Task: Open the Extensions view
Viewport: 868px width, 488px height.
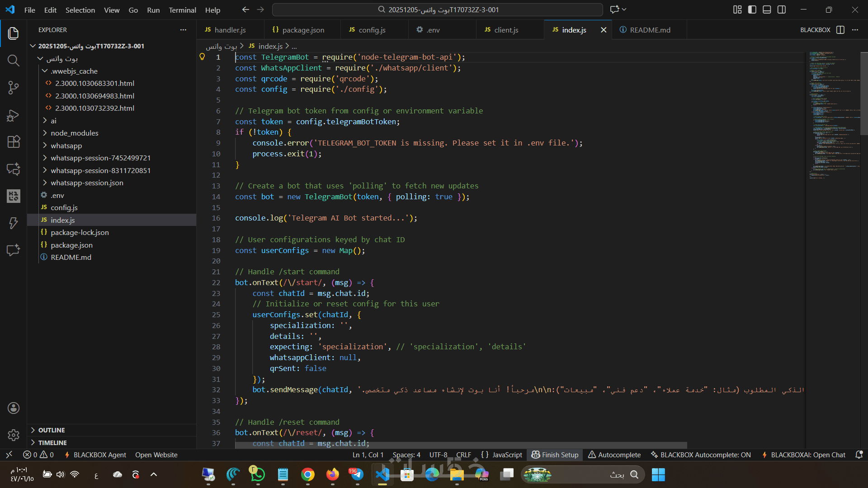Action: coord(14,142)
